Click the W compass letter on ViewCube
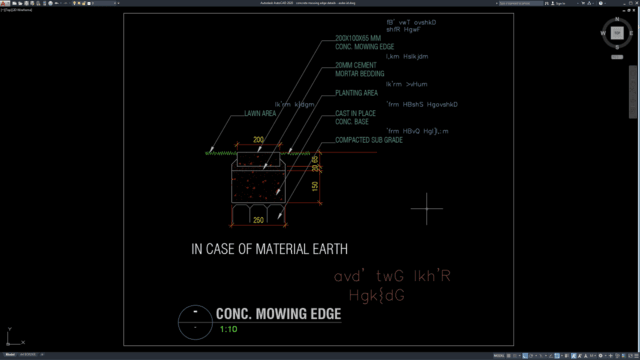 [x=603, y=33]
